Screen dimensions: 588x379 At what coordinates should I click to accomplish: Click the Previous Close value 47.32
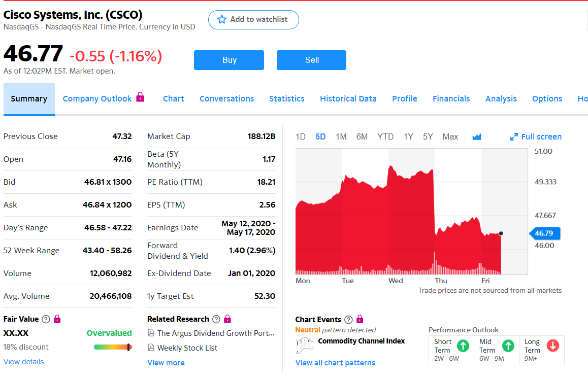click(122, 136)
